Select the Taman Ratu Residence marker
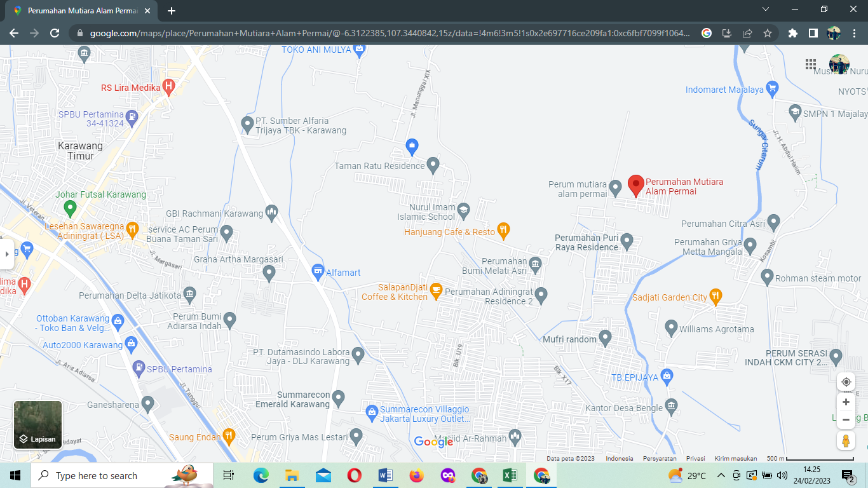 (433, 165)
